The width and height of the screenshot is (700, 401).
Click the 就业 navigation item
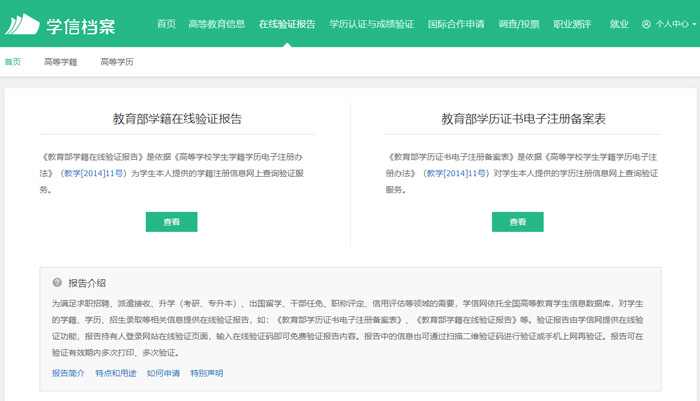619,23
